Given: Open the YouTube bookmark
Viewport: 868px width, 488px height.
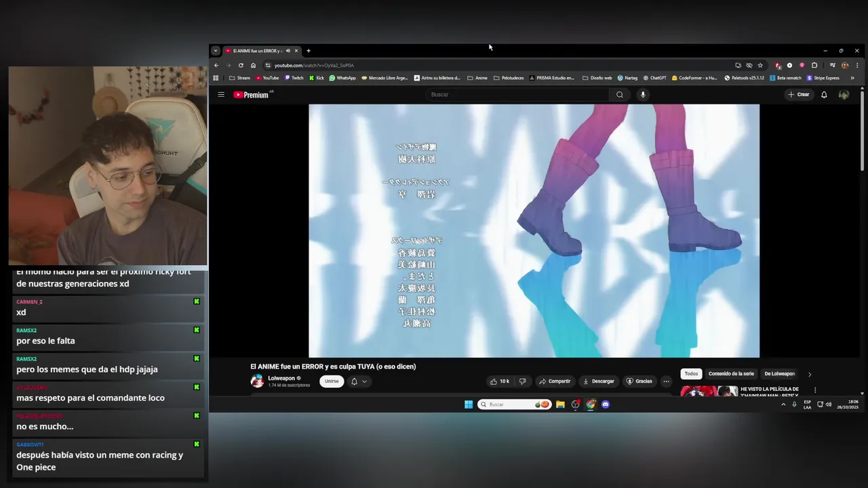Looking at the screenshot, I should point(267,78).
